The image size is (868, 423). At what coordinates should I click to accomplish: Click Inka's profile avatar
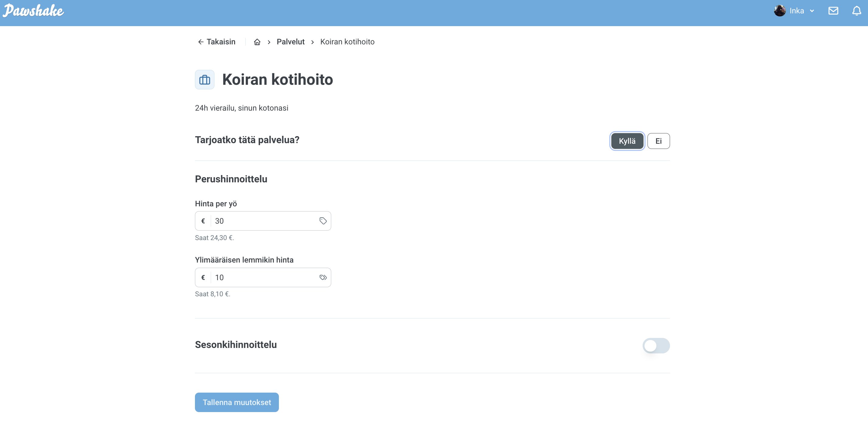779,11
